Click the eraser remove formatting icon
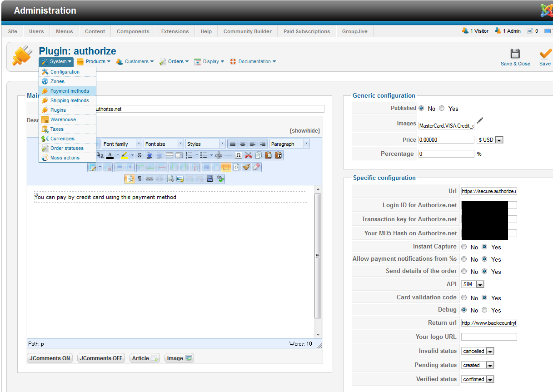The image size is (553, 392). 256,167
